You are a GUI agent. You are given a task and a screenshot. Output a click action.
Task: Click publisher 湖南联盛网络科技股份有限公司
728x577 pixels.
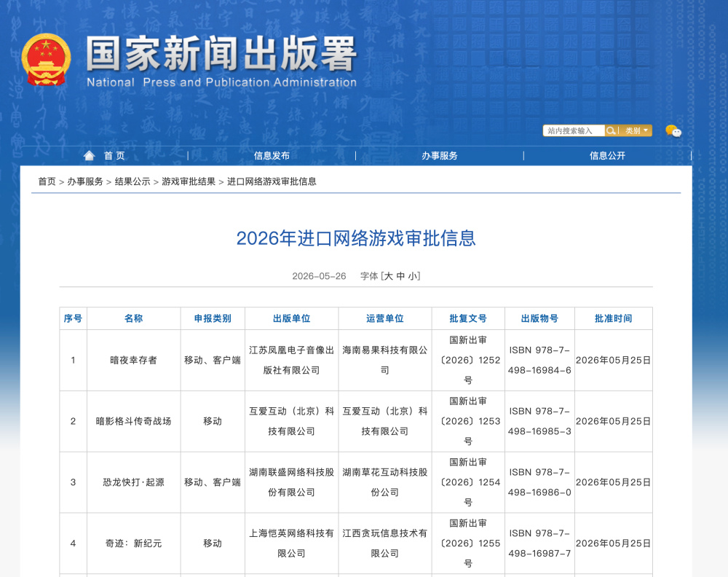(292, 482)
